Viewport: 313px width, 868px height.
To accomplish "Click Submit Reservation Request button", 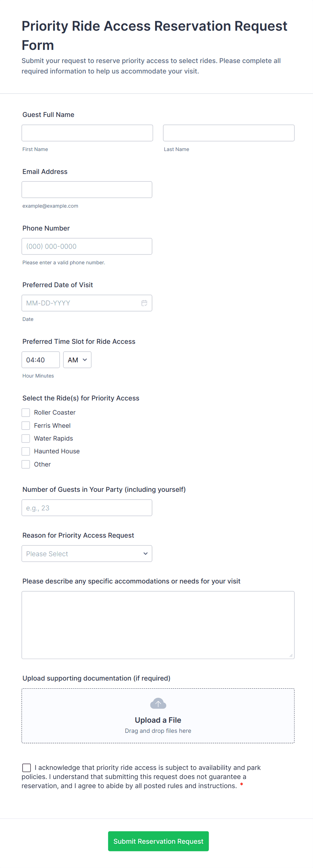I will click(158, 841).
